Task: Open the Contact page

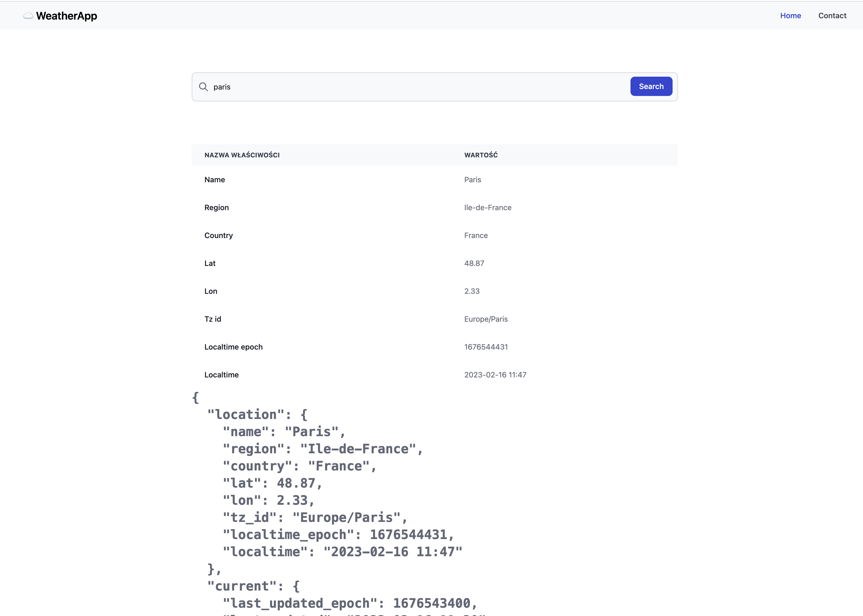Action: 832,16
